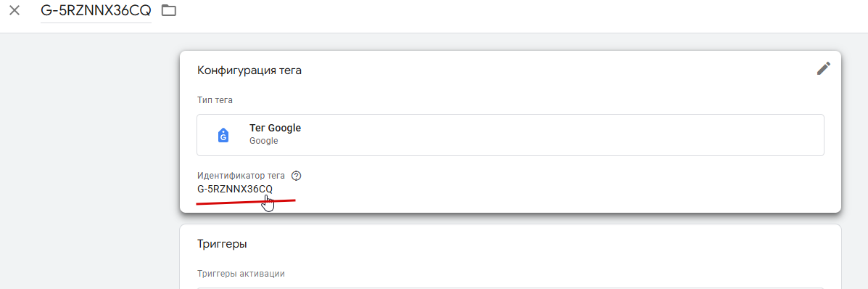The image size is (868, 289).
Task: Open help icon next to Идентификатор тега
Action: (296, 176)
